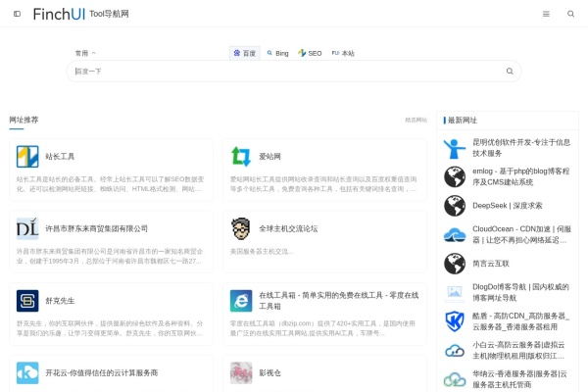Click the 许昌市胖东来 DL logo icon
Screen dimensions: 588x392
click(27, 228)
